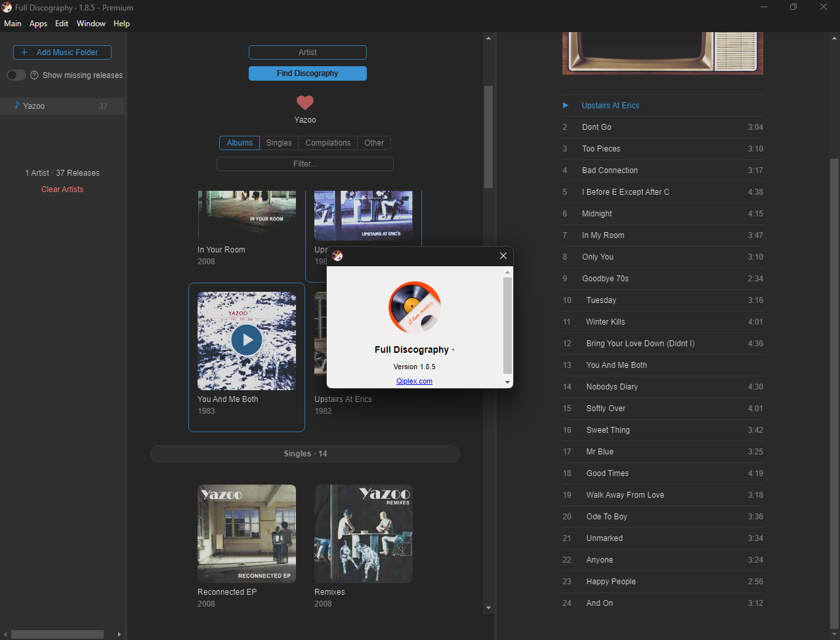Click the red heart favorite icon above Yazoo
Viewport: 840px width, 640px height.
(x=305, y=102)
